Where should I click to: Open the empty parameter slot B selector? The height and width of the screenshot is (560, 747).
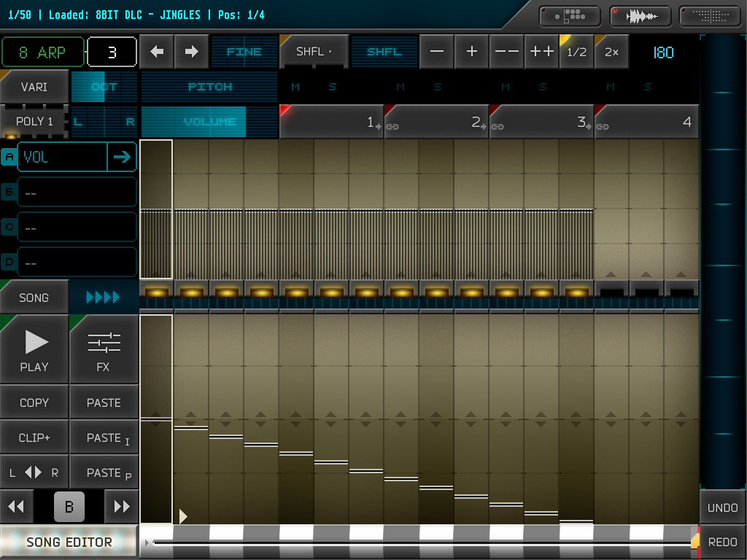click(77, 192)
